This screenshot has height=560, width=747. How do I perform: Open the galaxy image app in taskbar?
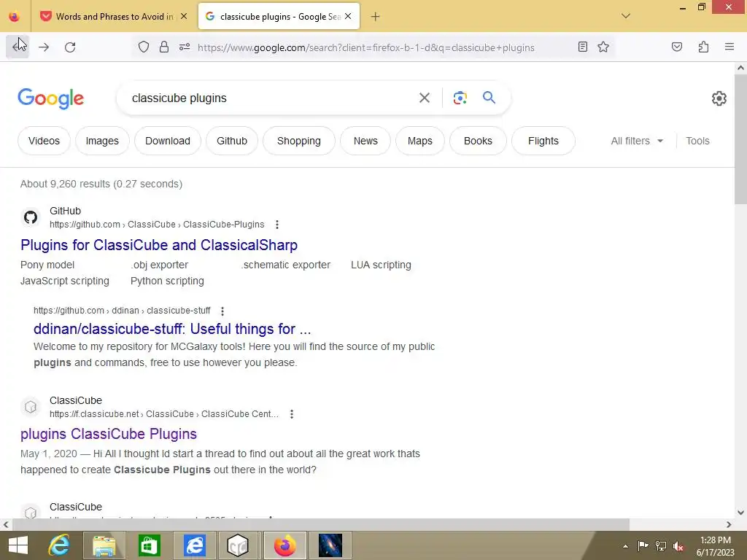pyautogui.click(x=330, y=545)
